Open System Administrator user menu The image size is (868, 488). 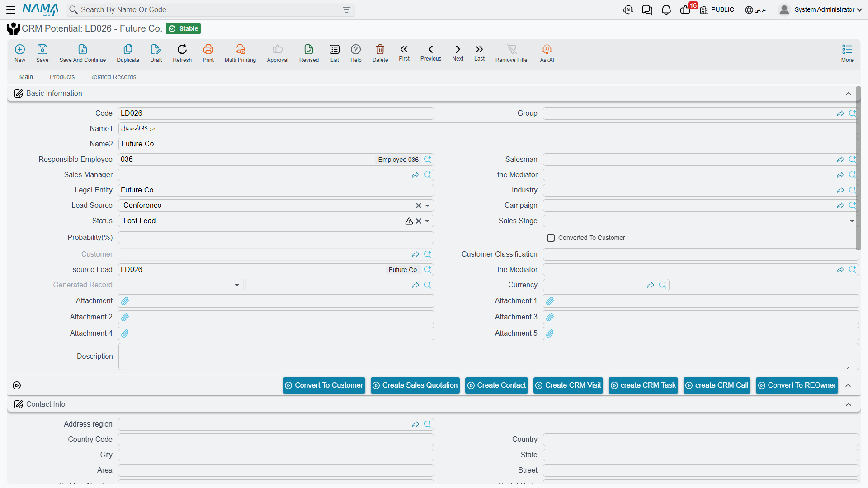click(821, 9)
